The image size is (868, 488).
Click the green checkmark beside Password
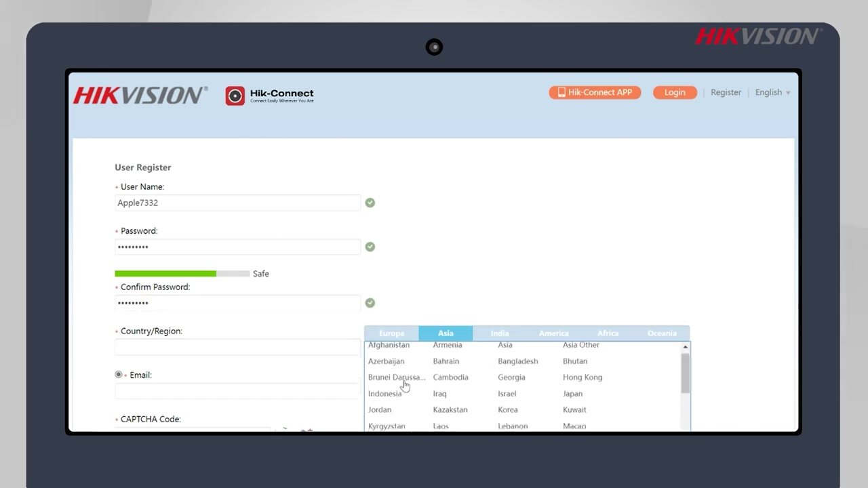click(x=370, y=247)
